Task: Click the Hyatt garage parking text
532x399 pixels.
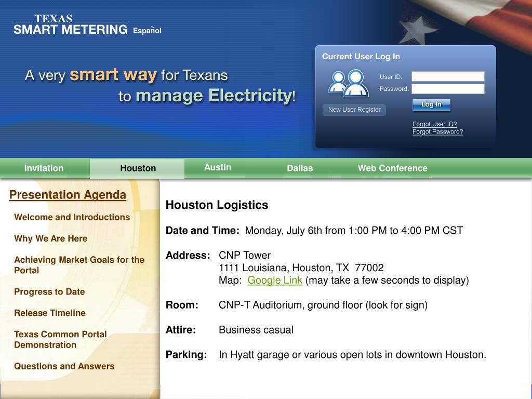Action: [353, 355]
